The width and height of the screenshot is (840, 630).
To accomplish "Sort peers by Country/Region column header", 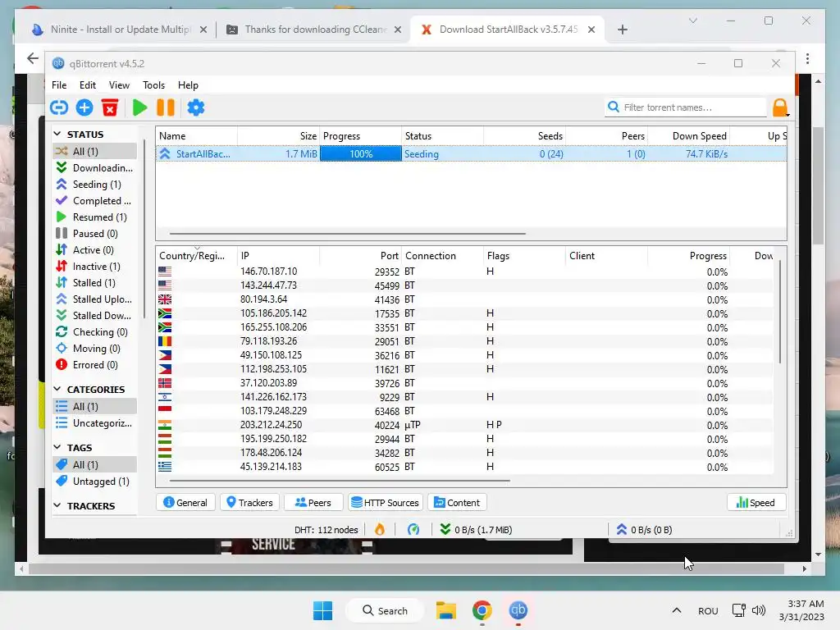I will (x=197, y=256).
